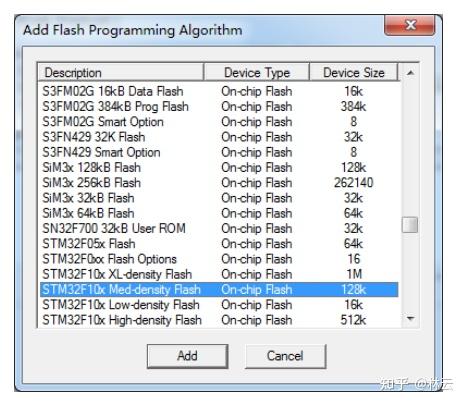Click the scrollbar up arrow
465x404 pixels.
click(x=411, y=73)
